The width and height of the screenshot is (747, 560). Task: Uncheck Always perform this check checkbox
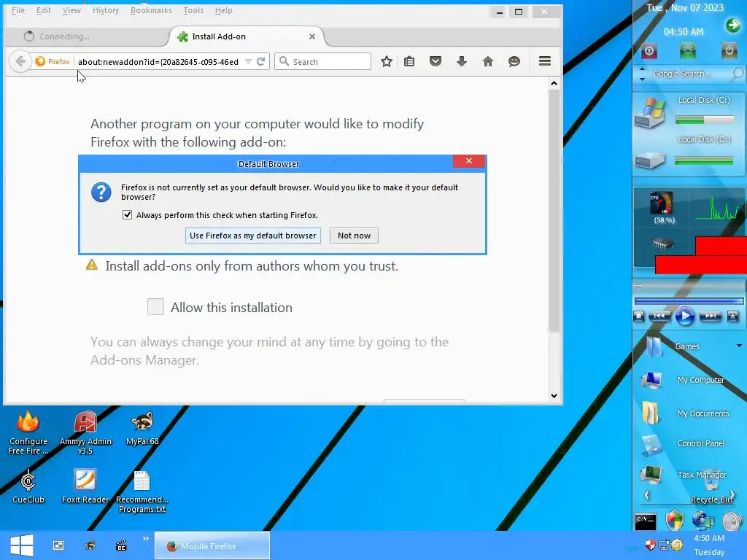127,215
